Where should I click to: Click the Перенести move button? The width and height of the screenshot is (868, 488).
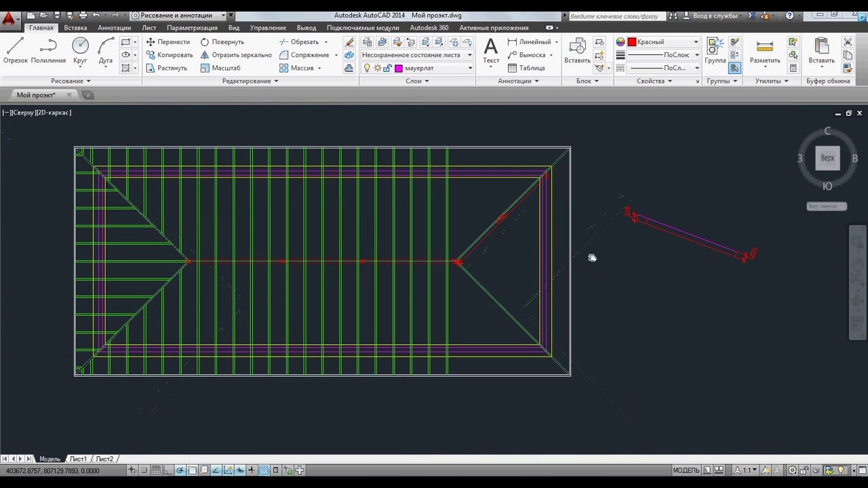tap(168, 42)
